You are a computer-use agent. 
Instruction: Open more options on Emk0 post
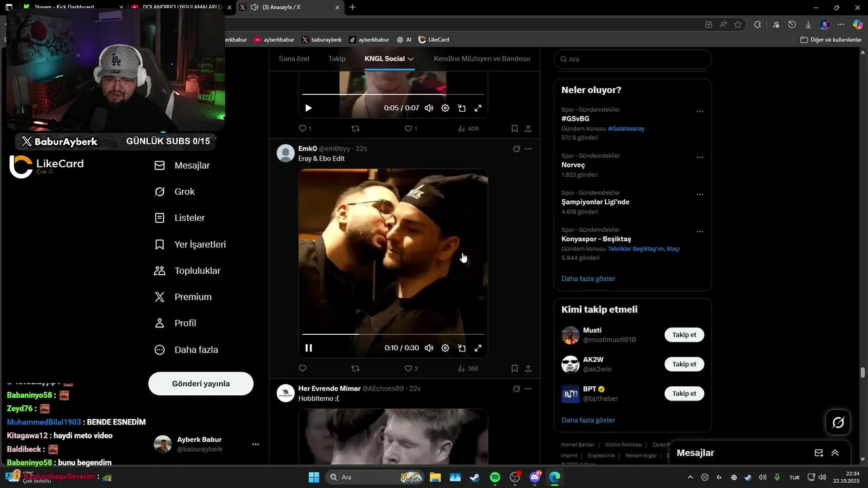tap(528, 148)
